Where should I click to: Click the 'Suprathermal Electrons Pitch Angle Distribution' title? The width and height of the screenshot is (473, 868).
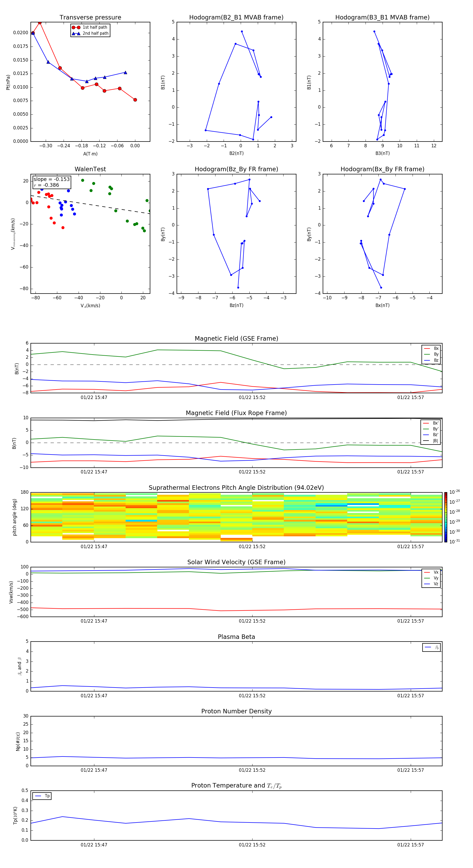click(x=236, y=488)
